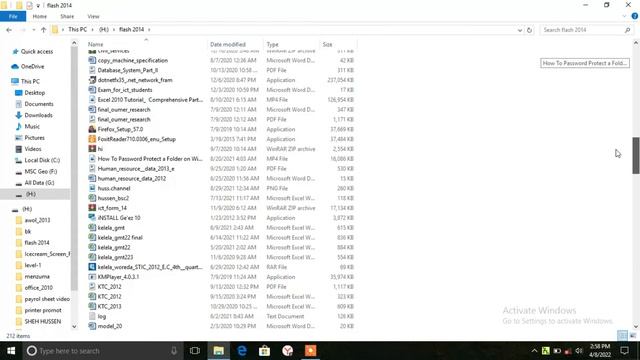The image size is (640, 360).
Task: Select the huss.channel PNG file icon
Action: (92, 188)
